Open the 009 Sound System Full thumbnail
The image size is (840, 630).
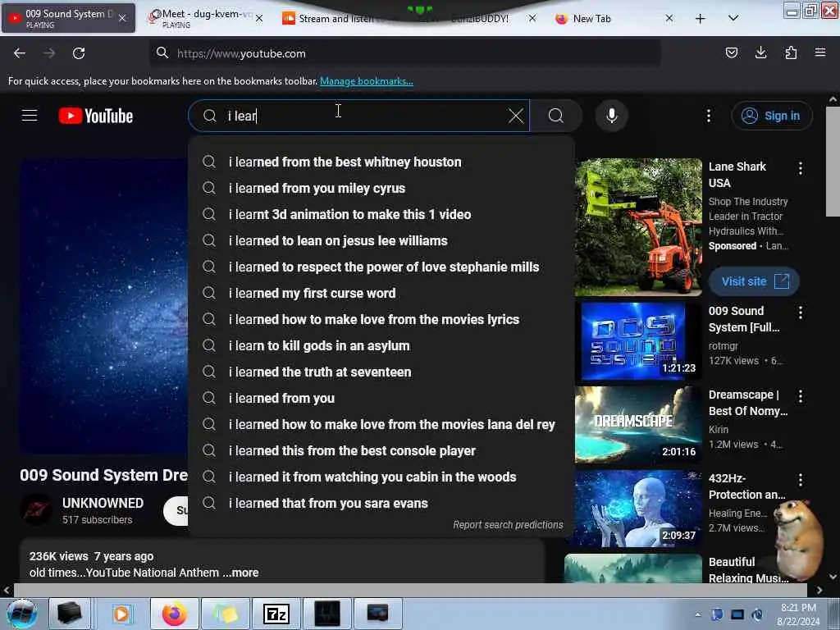pyautogui.click(x=638, y=341)
